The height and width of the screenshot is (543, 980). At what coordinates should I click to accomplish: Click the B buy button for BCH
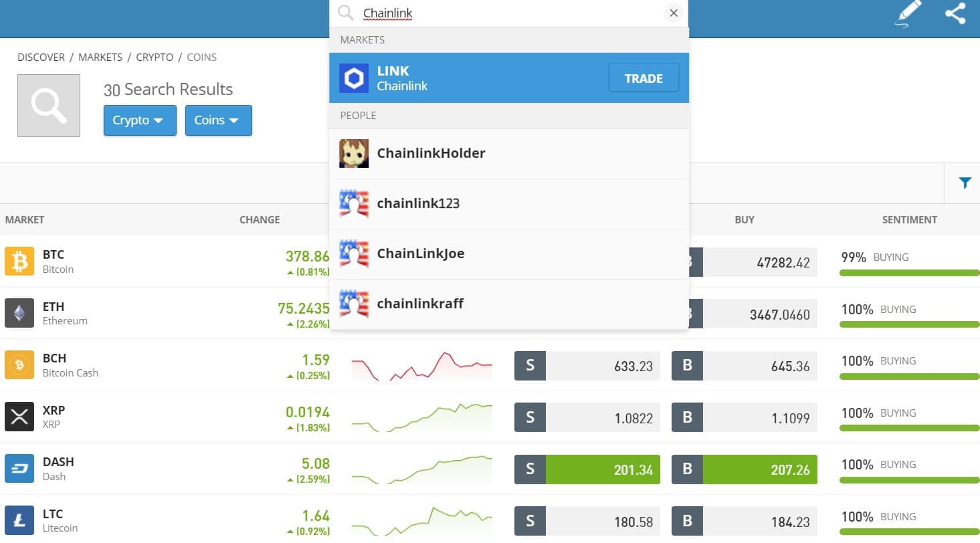(x=687, y=366)
